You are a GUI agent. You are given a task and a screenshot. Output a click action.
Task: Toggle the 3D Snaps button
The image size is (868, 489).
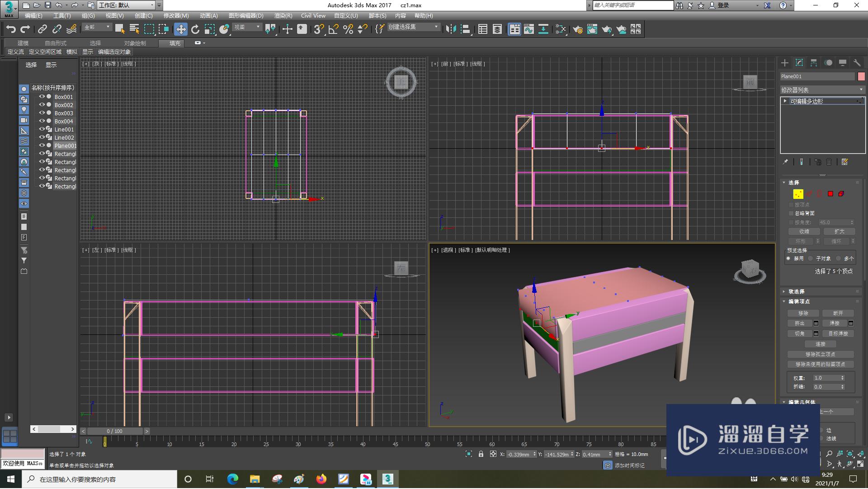[319, 29]
